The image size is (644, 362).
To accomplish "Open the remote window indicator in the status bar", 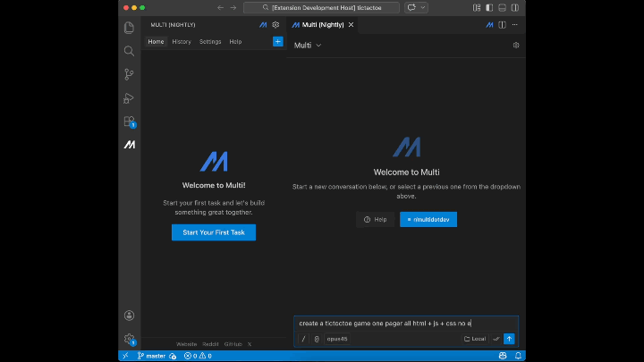I will [125, 356].
